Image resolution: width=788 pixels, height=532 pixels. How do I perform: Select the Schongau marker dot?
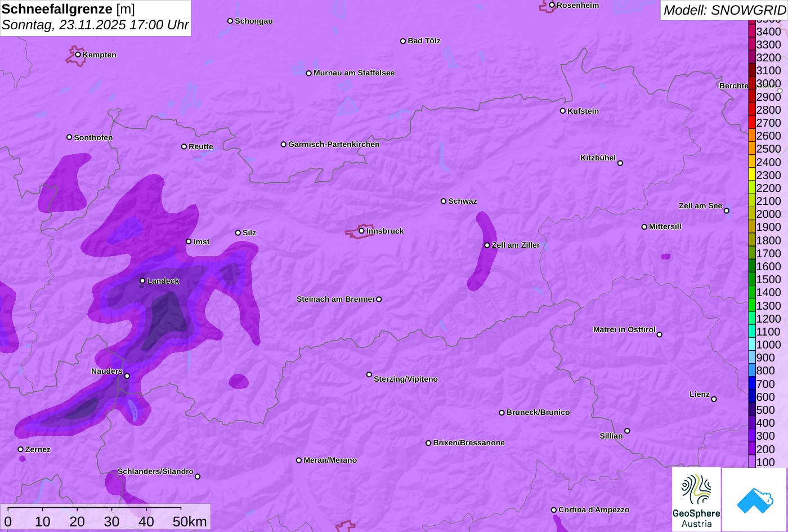coord(230,21)
